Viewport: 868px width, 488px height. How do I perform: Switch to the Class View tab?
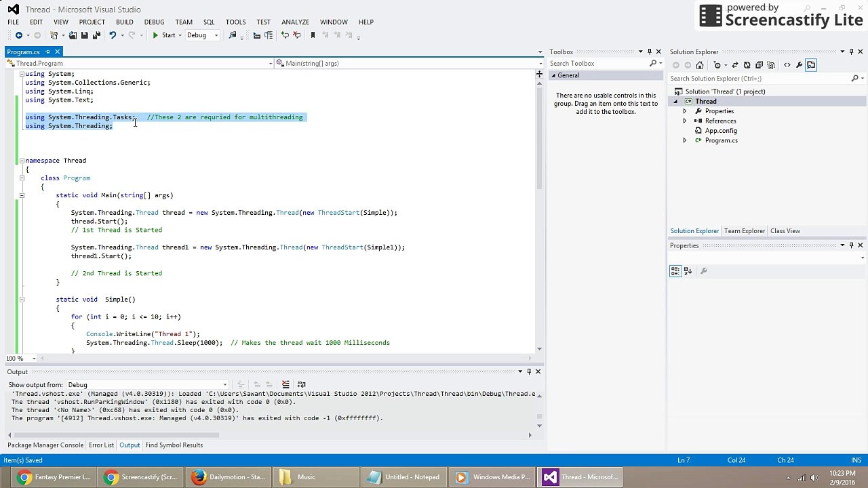(x=785, y=231)
